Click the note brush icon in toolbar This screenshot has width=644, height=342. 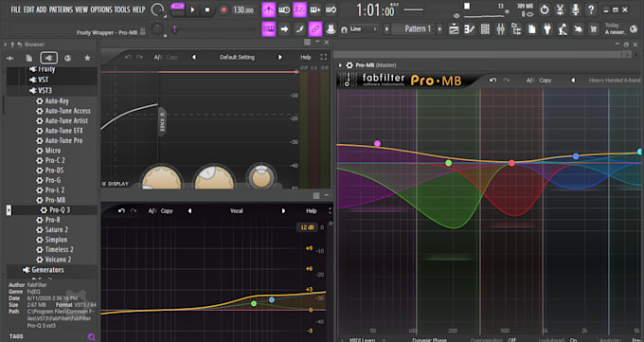tap(300, 29)
